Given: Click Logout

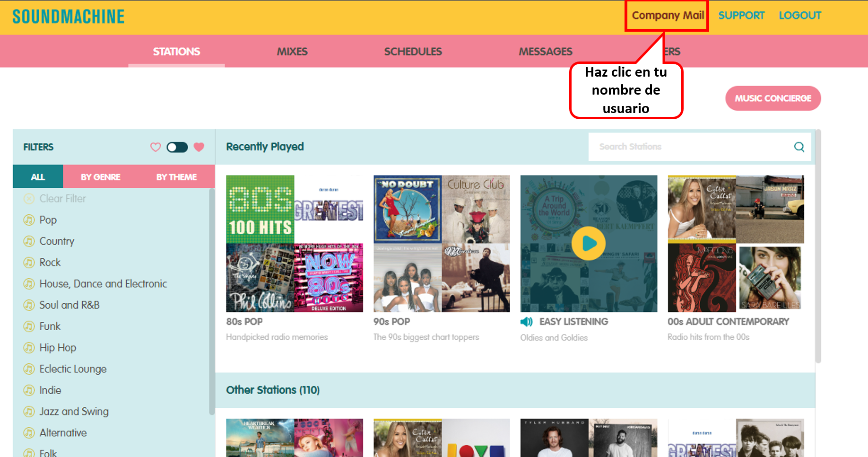Looking at the screenshot, I should [800, 15].
